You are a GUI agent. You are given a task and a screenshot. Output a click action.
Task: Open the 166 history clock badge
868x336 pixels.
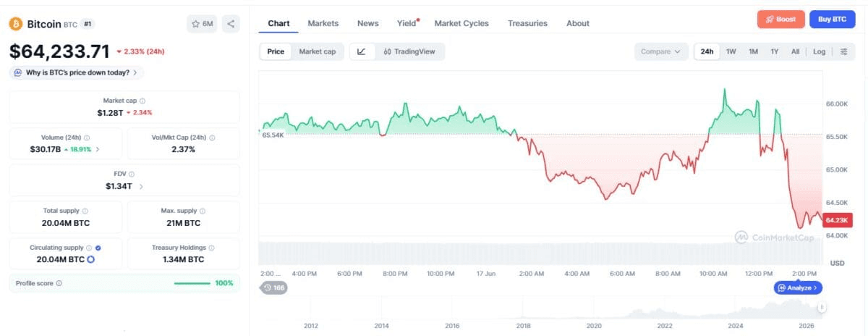273,287
